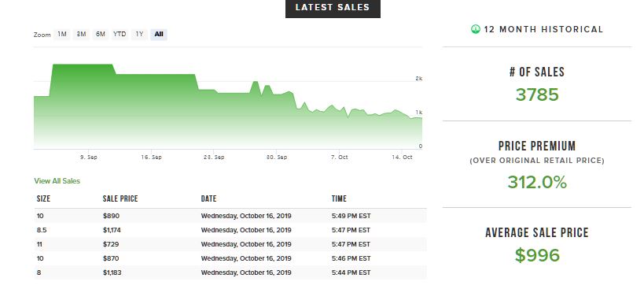644x293 pixels.
Task: Select the All zoom range
Action: click(159, 34)
